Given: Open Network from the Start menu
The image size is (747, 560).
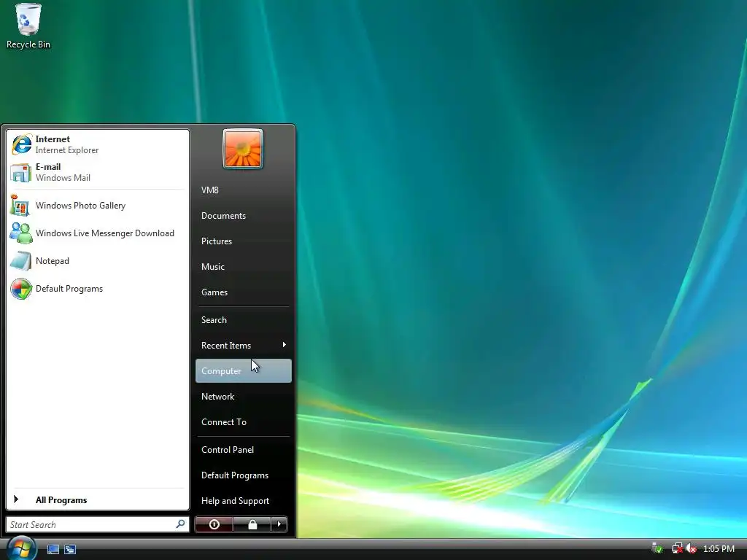Looking at the screenshot, I should click(217, 397).
